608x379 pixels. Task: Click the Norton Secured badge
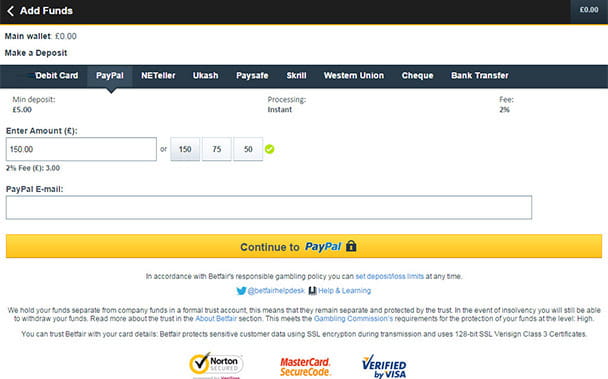pos(216,365)
